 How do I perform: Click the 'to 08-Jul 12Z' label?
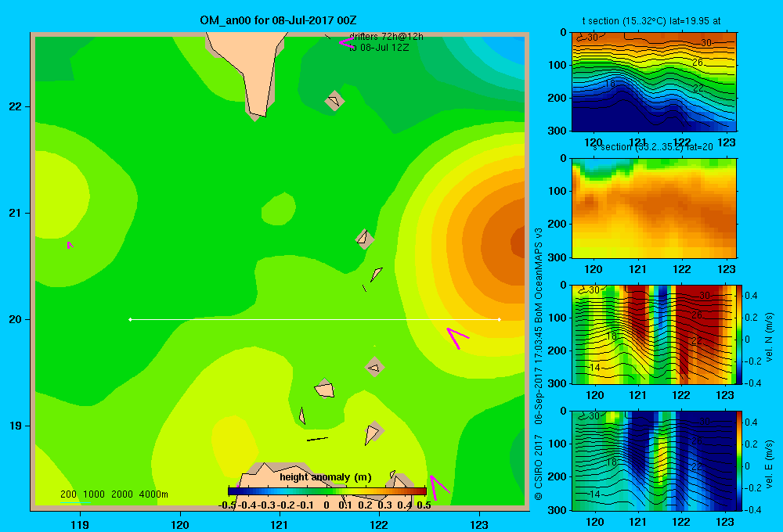coord(379,48)
